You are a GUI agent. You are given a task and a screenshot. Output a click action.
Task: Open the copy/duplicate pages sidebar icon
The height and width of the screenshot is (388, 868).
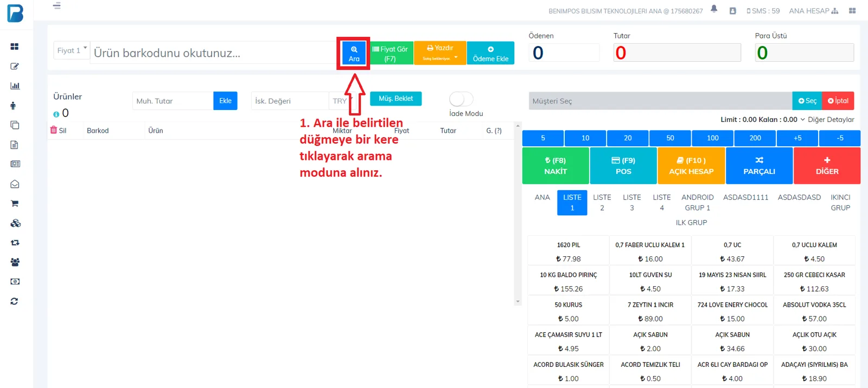coord(15,125)
